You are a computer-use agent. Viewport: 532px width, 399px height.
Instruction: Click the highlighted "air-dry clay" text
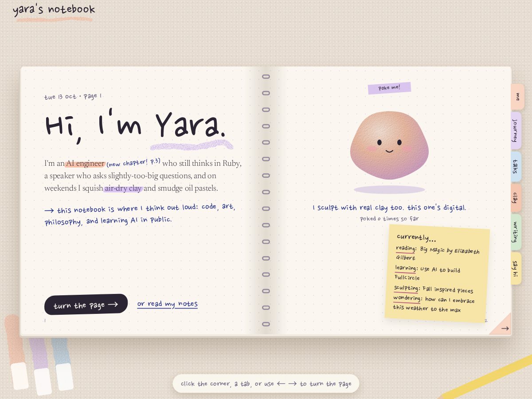123,188
